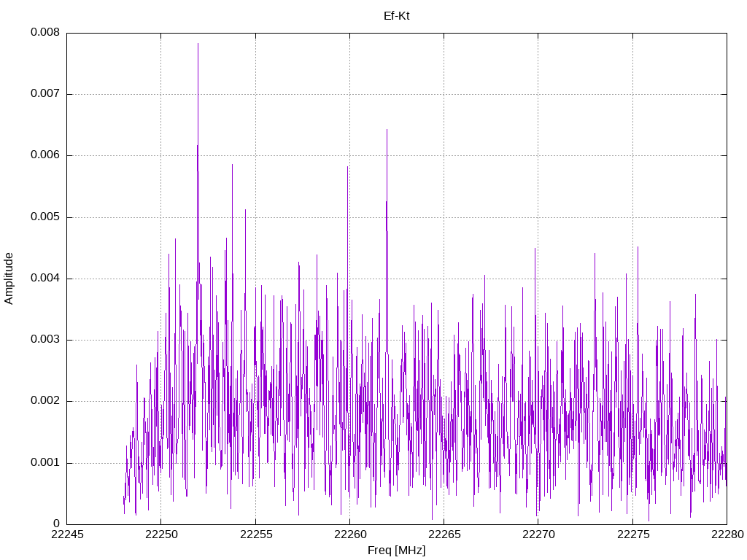This screenshot has width=747, height=560.
Task: Click the x-axis tick label 22270
Action: (538, 534)
